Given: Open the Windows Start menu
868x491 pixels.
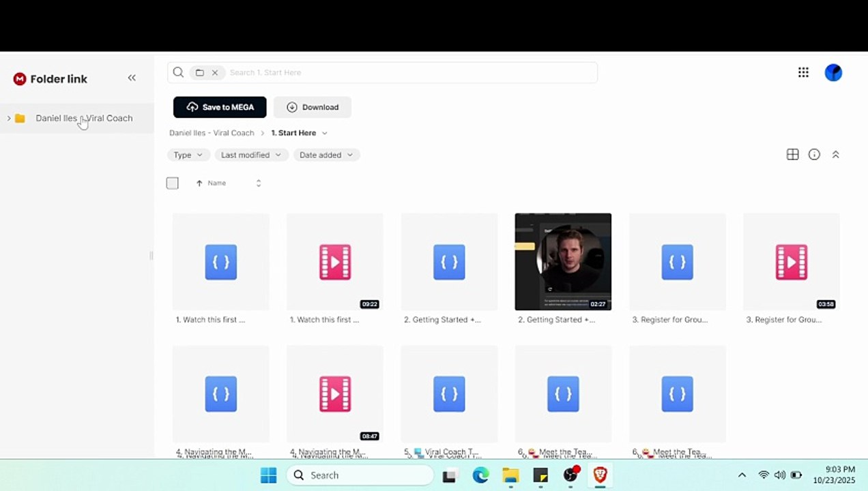Looking at the screenshot, I should (268, 475).
